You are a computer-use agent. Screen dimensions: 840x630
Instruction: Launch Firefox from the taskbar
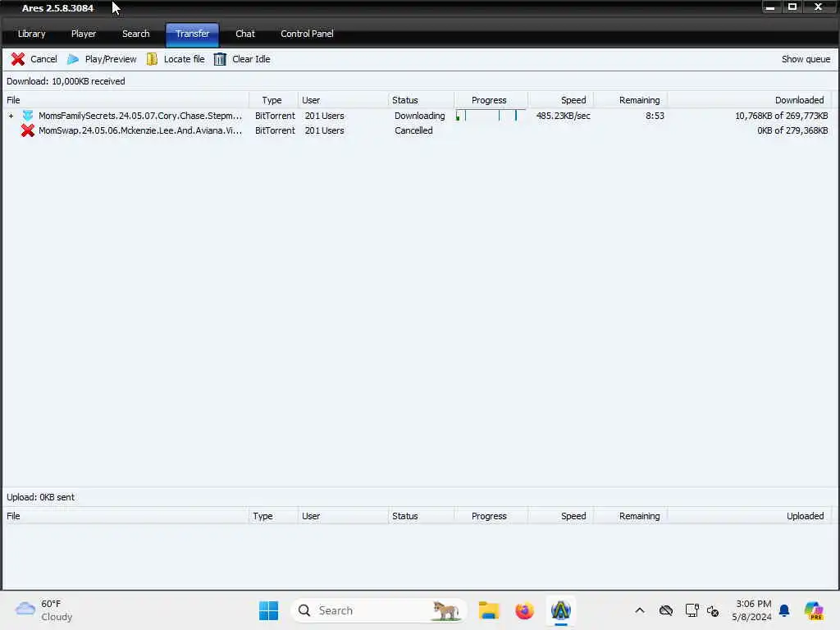pyautogui.click(x=524, y=610)
